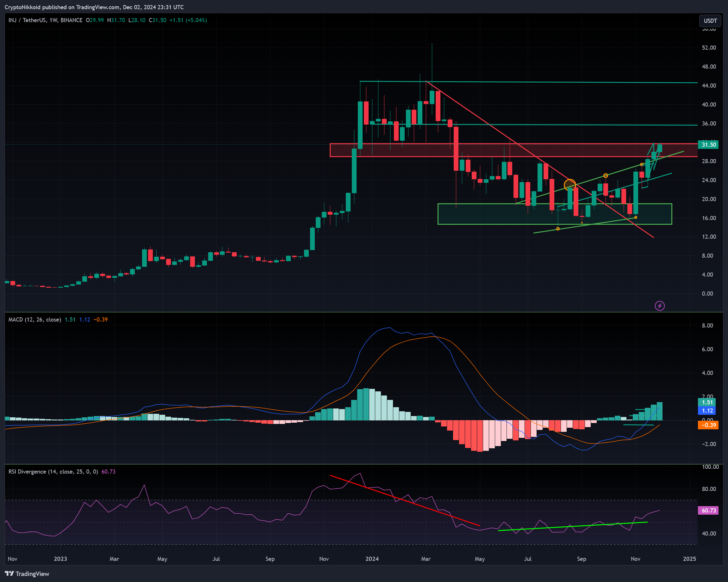The width and height of the screenshot is (728, 582).
Task: Click the Sep label near 2024 end
Action: 582,559
